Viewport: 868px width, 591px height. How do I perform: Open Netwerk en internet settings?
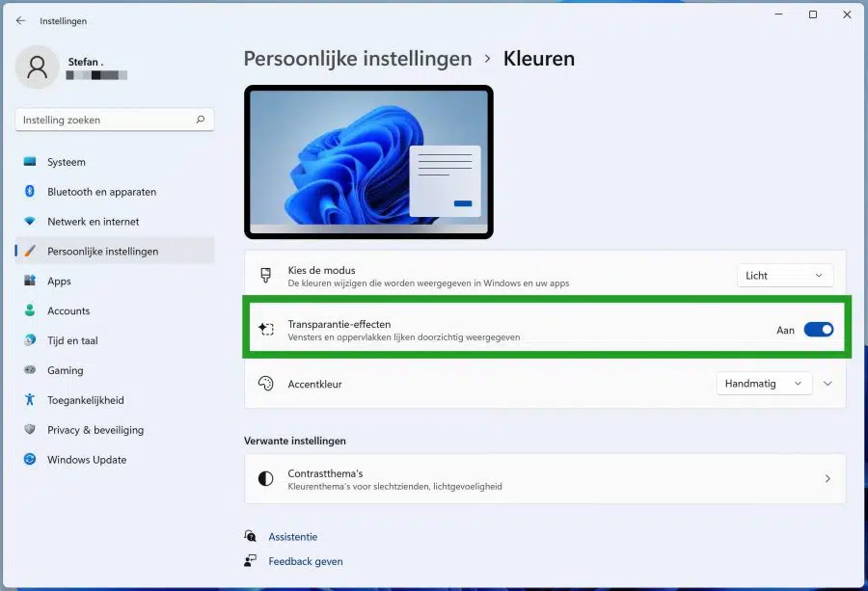pyautogui.click(x=115, y=222)
